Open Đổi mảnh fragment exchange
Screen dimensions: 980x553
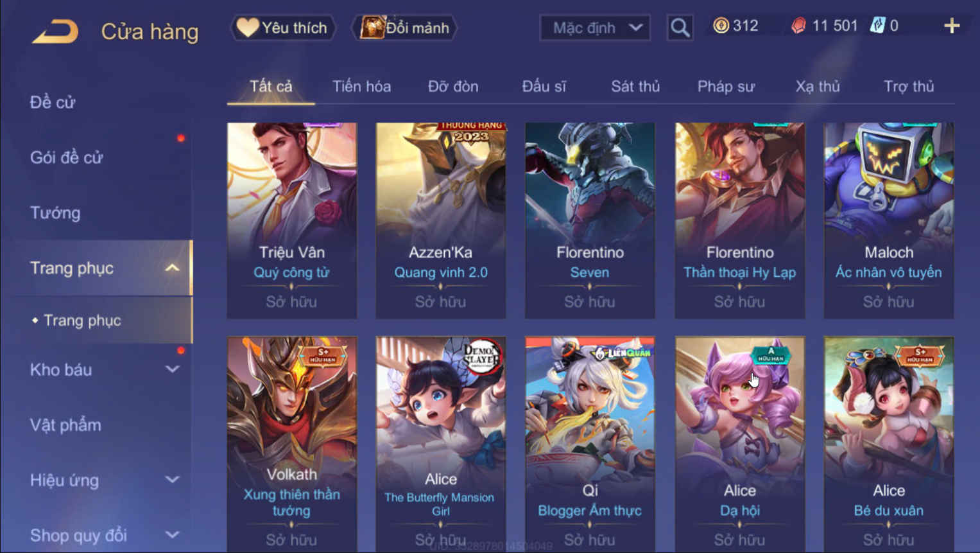click(x=404, y=28)
